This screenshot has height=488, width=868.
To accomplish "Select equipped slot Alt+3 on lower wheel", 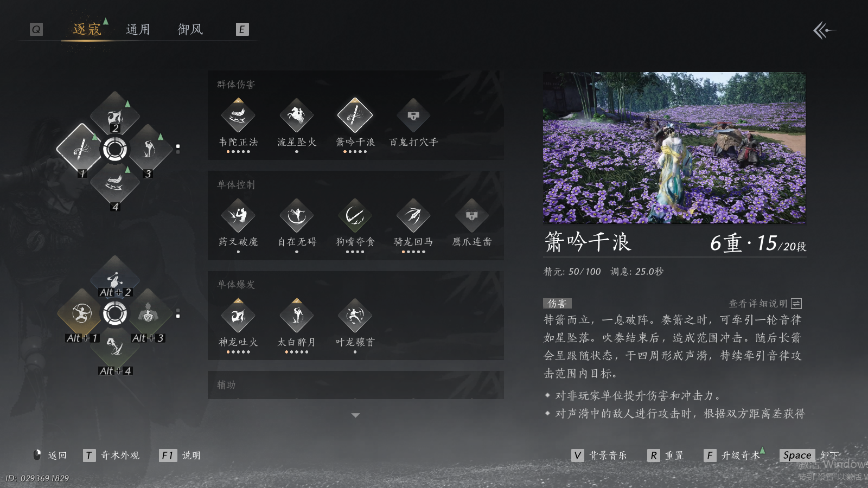I will [x=148, y=313].
